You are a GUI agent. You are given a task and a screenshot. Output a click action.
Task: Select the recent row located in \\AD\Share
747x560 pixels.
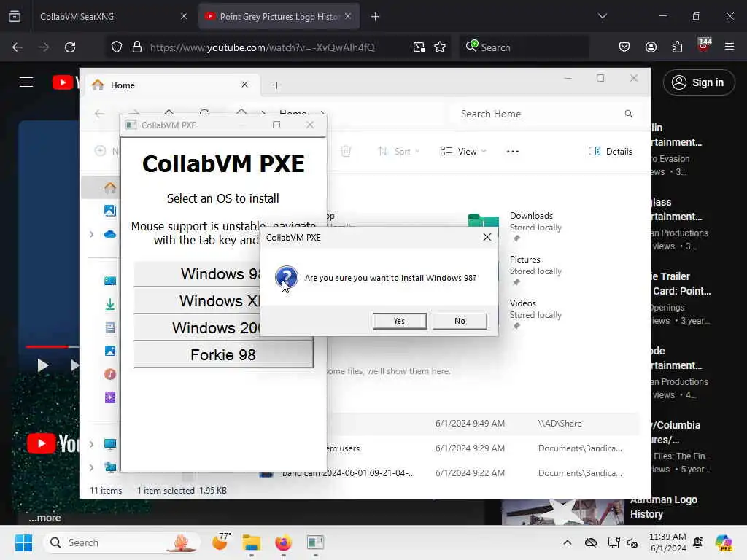tap(481, 424)
